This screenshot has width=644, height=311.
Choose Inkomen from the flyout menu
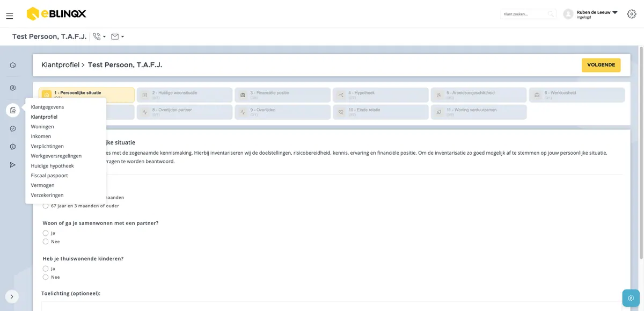[x=41, y=136]
